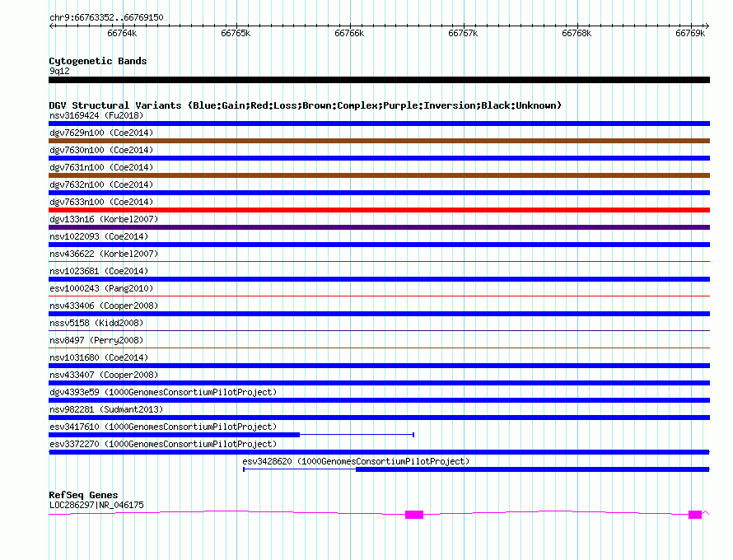Click the 66767k ruler mark

tap(463, 33)
